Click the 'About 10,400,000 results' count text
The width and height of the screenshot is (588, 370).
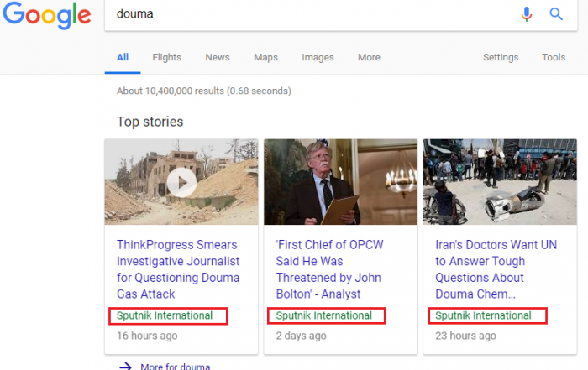tap(204, 91)
